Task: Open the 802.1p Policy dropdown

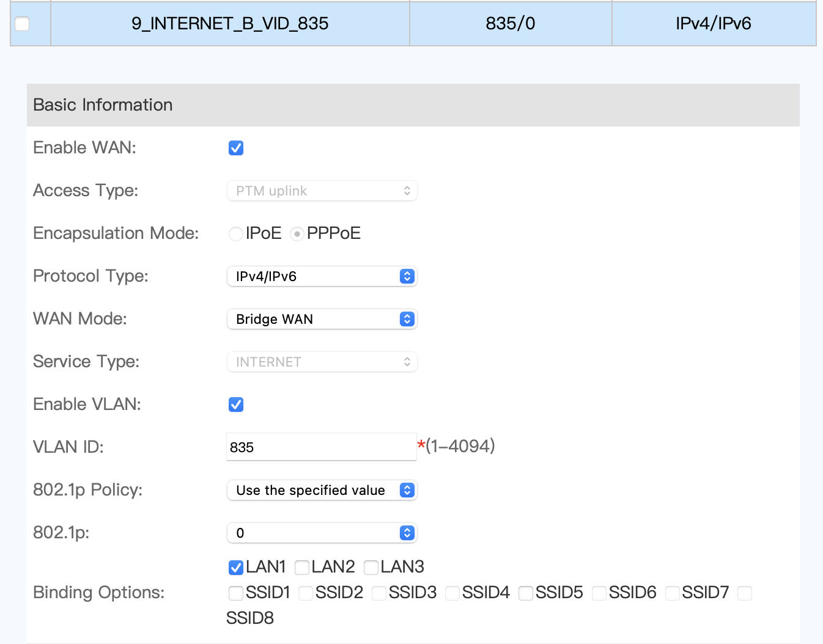Action: [322, 490]
